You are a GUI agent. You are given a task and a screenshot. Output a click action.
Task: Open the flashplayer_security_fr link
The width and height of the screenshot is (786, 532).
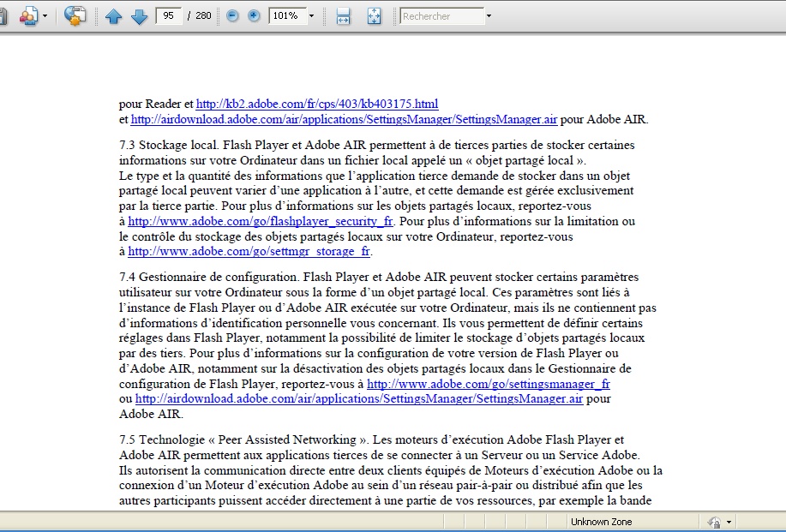261,221
